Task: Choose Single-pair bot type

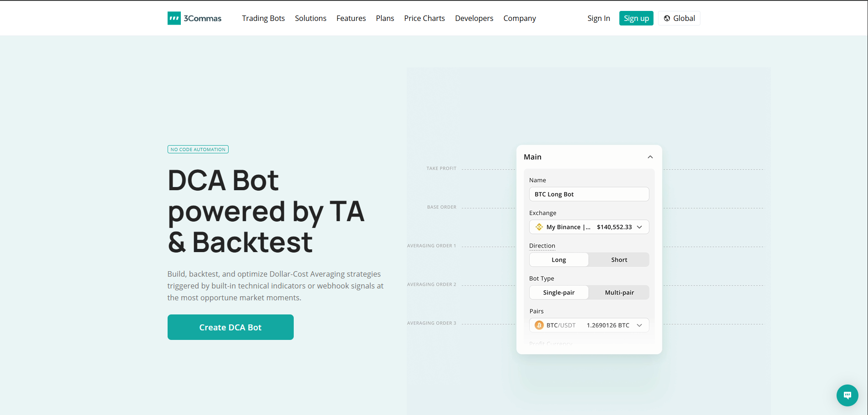Action: pyautogui.click(x=559, y=293)
